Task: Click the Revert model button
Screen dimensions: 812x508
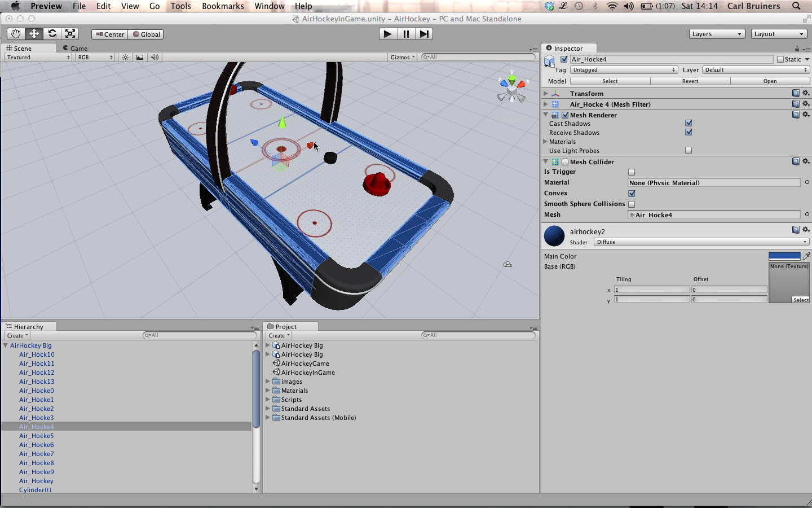Action: [x=690, y=81]
